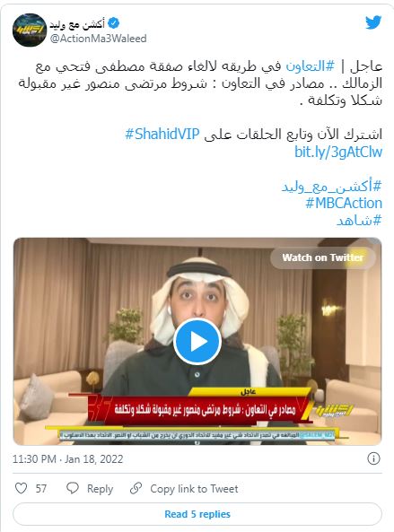Click the #أكشن_مع_وليد hashtag
The image size is (394, 532).
point(331,186)
